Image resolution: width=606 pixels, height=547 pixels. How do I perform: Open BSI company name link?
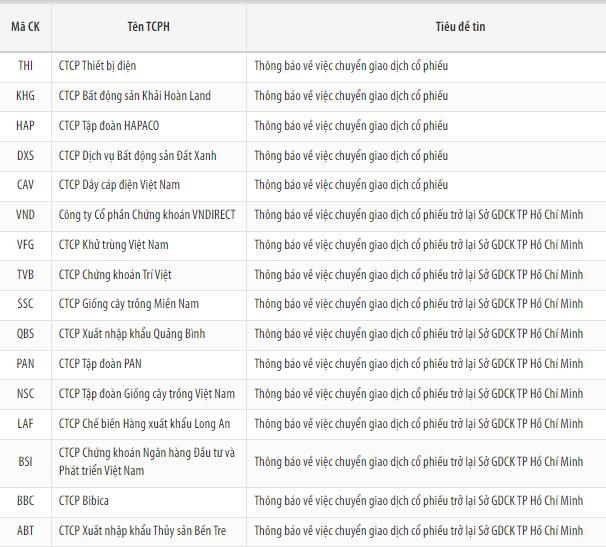tap(146, 461)
